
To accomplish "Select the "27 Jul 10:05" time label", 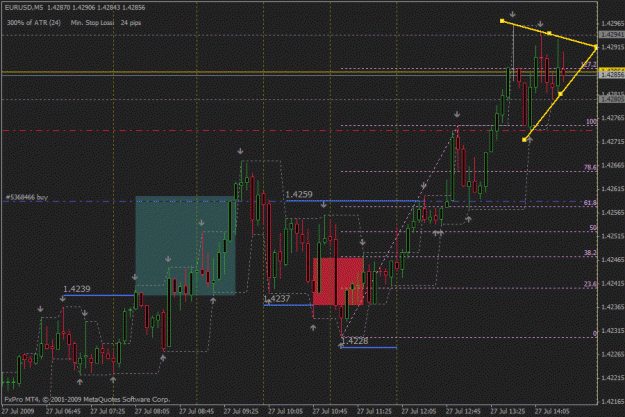I will [x=285, y=411].
